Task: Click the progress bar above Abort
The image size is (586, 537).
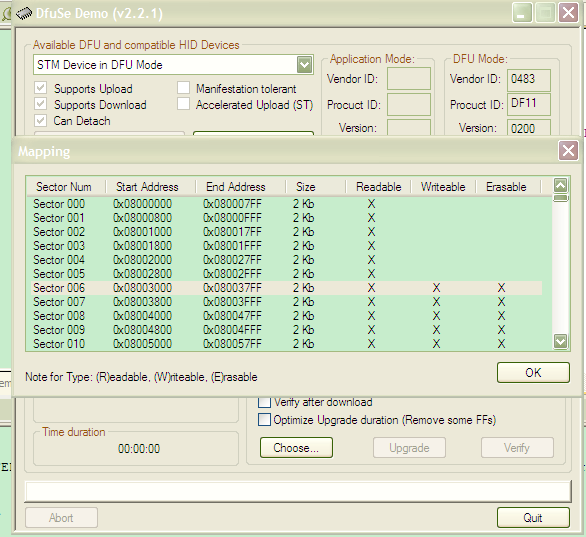Action: point(298,491)
